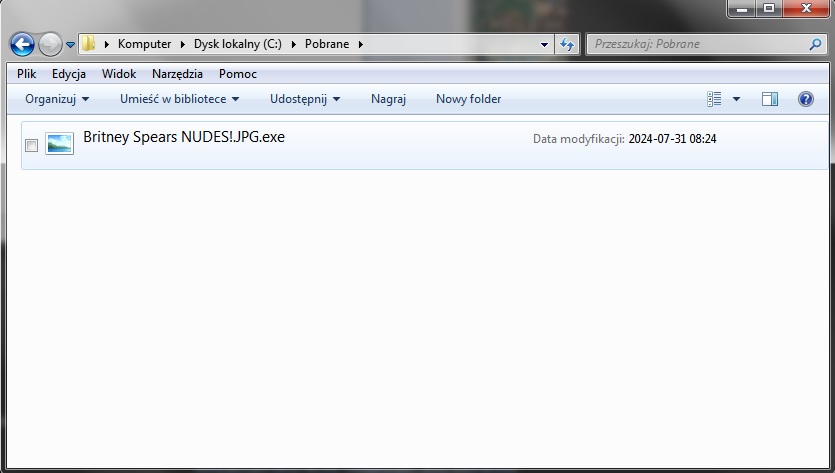Go back with the blue Back arrow
The width and height of the screenshot is (835, 473).
coord(22,44)
